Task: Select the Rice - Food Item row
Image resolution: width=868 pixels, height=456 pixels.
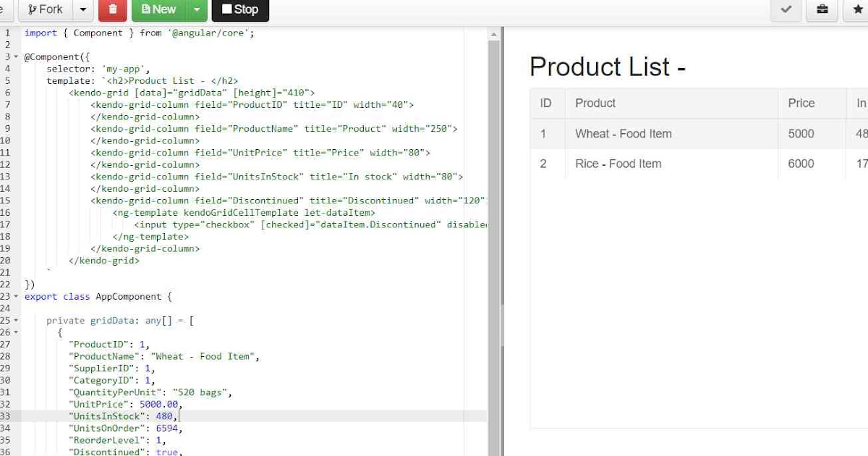Action: click(x=618, y=164)
